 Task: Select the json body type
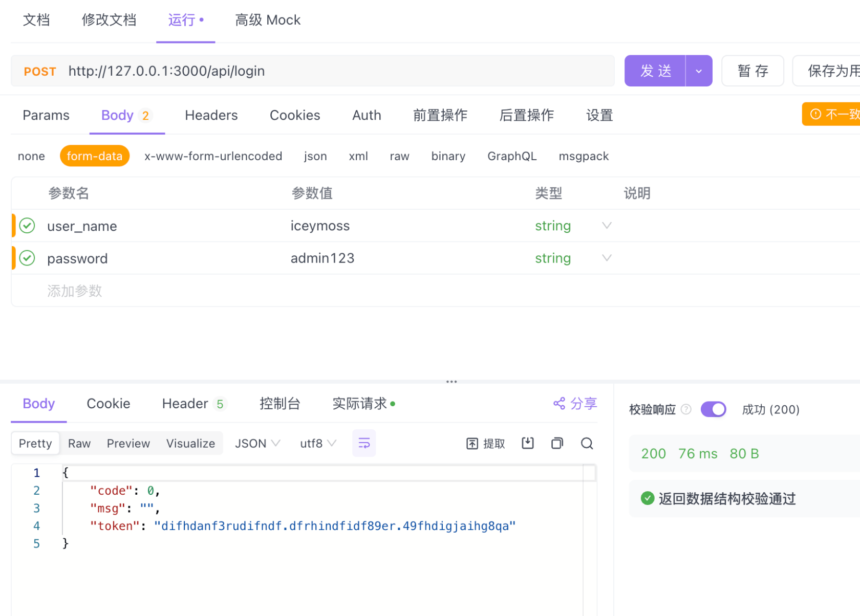pos(315,156)
